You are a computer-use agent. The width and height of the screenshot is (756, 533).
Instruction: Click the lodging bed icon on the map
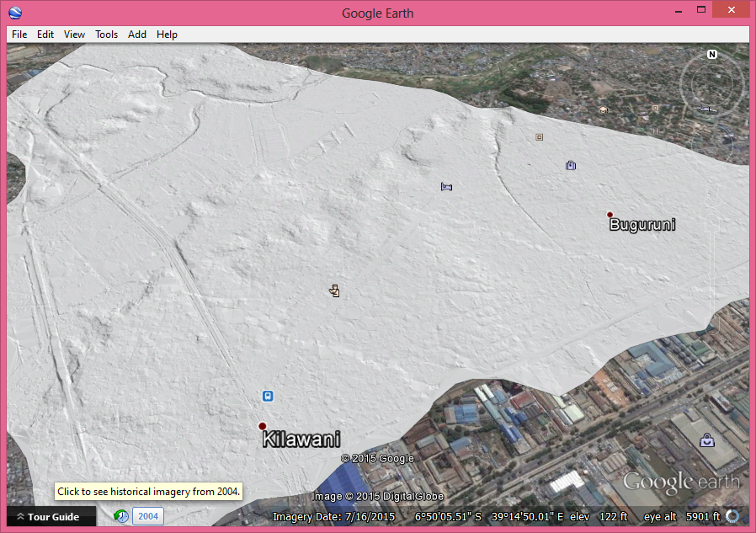click(446, 187)
